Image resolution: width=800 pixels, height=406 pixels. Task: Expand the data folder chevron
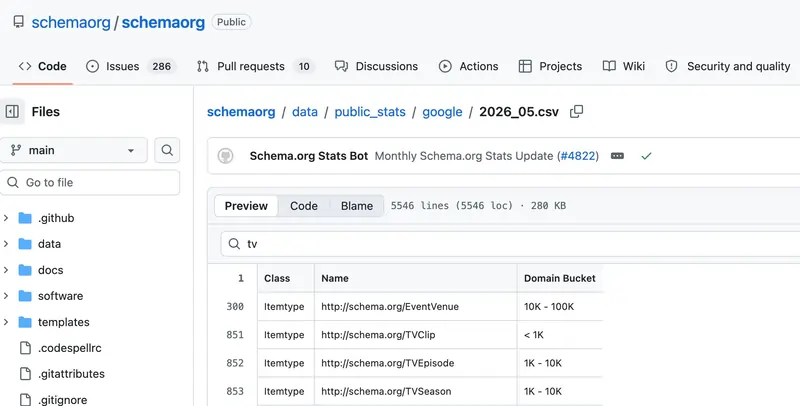(x=6, y=244)
